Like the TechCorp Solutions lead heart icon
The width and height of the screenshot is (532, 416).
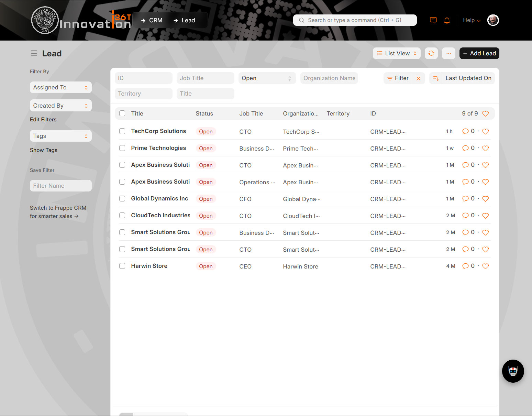pyautogui.click(x=485, y=131)
